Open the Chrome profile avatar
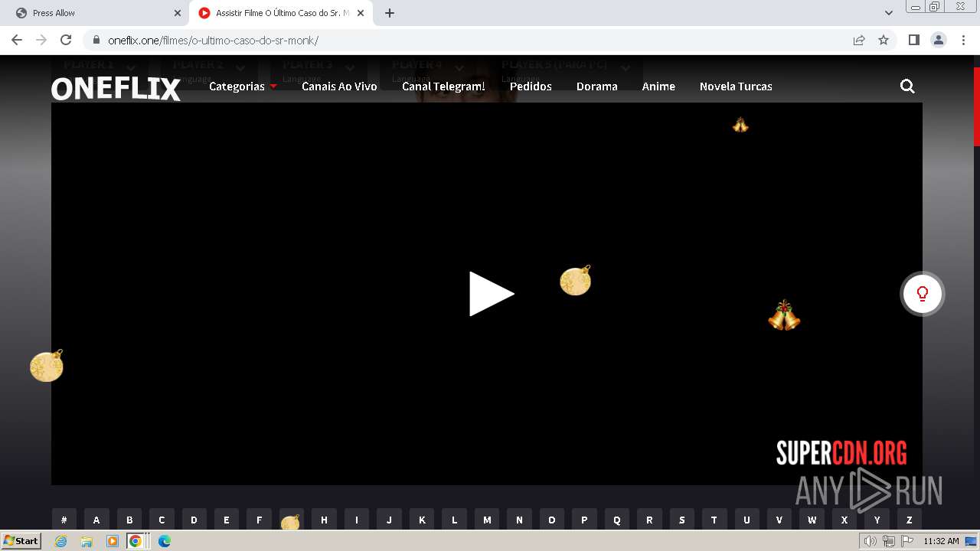Viewport: 980px width, 551px height. pos(939,40)
